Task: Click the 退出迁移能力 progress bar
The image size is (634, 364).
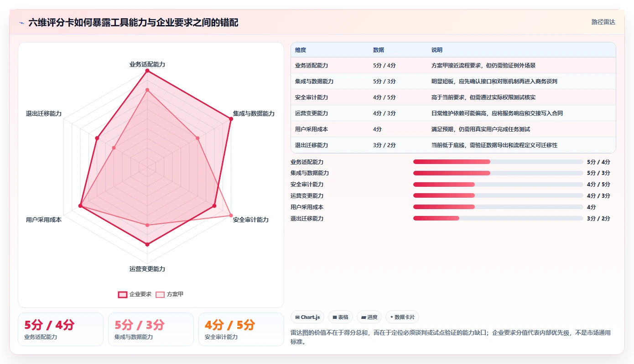Action: (x=498, y=218)
